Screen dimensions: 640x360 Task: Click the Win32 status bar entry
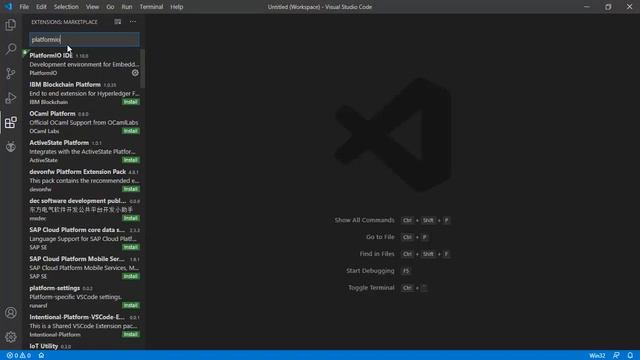click(x=597, y=356)
